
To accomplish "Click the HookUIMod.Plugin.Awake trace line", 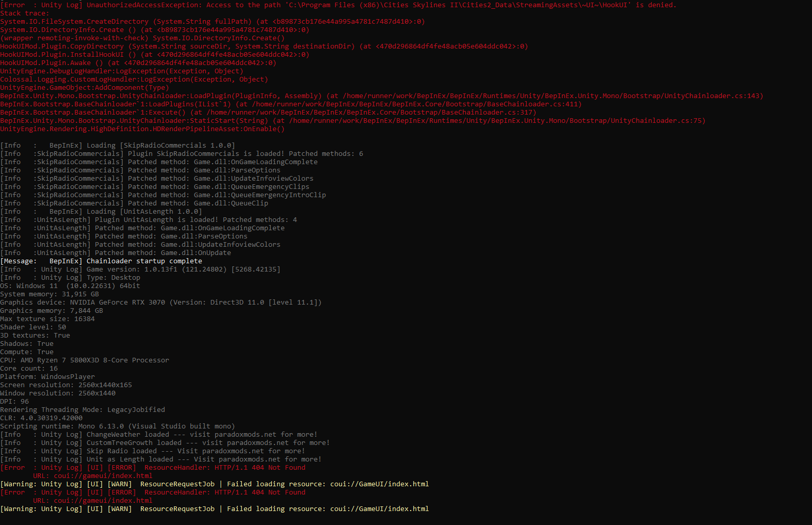I will pyautogui.click(x=138, y=63).
